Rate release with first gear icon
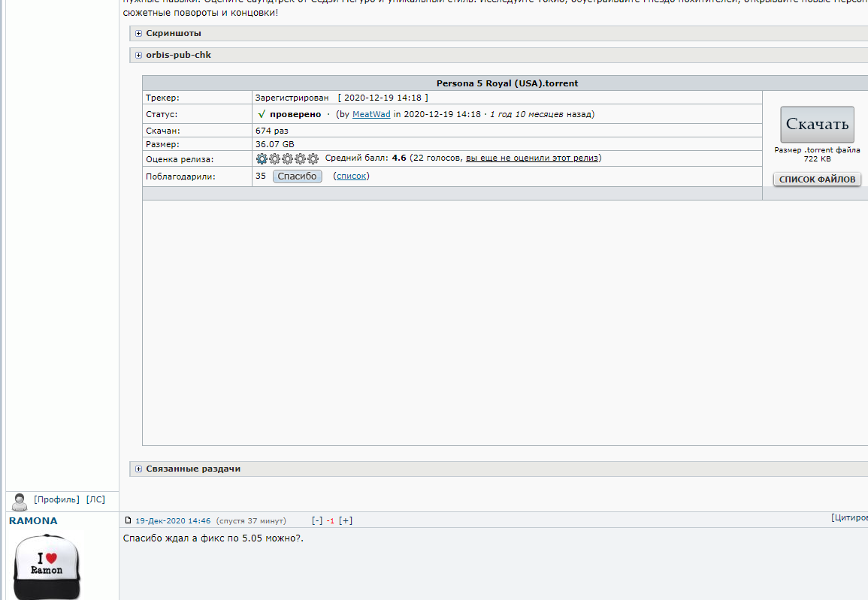The height and width of the screenshot is (600, 868). point(262,158)
